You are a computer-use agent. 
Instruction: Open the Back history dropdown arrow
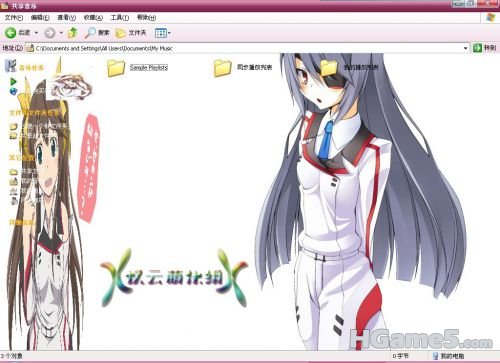36,33
